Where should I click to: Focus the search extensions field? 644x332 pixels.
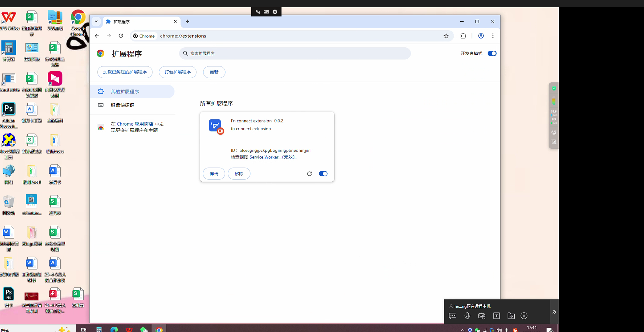pos(295,53)
